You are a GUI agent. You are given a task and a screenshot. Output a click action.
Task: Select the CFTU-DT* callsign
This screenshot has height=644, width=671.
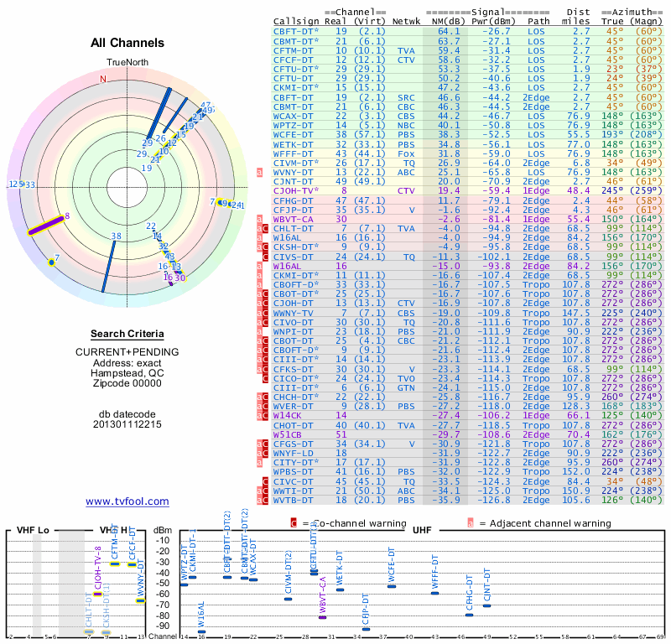296,69
